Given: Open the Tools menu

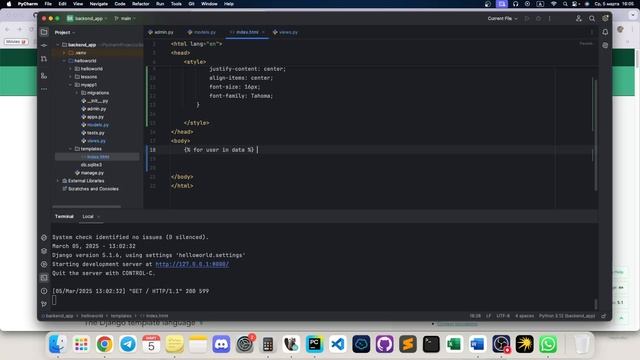Looking at the screenshot, I should click(176, 4).
